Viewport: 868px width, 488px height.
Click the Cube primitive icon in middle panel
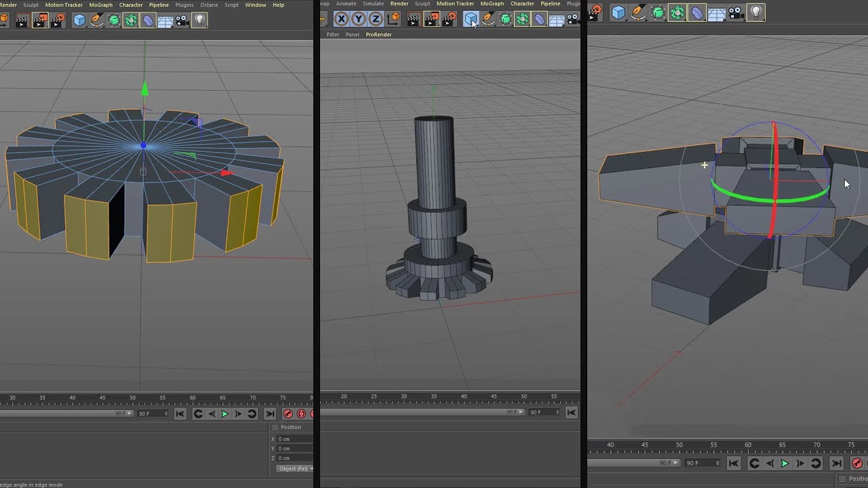click(470, 19)
